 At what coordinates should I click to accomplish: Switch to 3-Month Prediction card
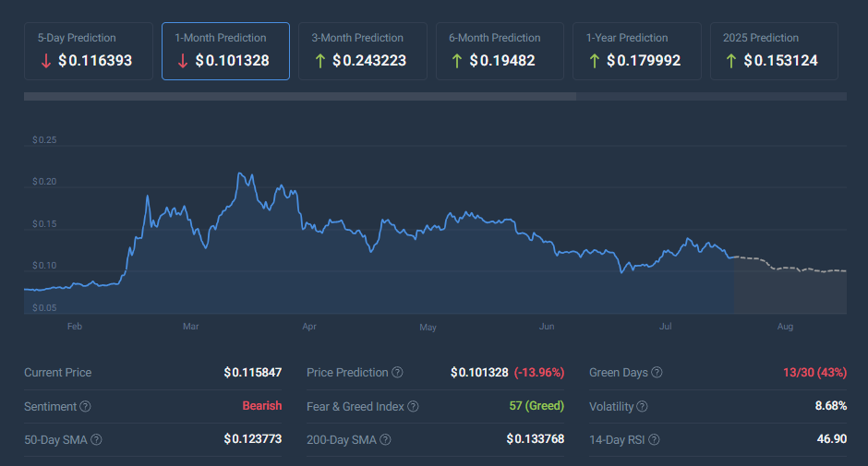click(362, 51)
